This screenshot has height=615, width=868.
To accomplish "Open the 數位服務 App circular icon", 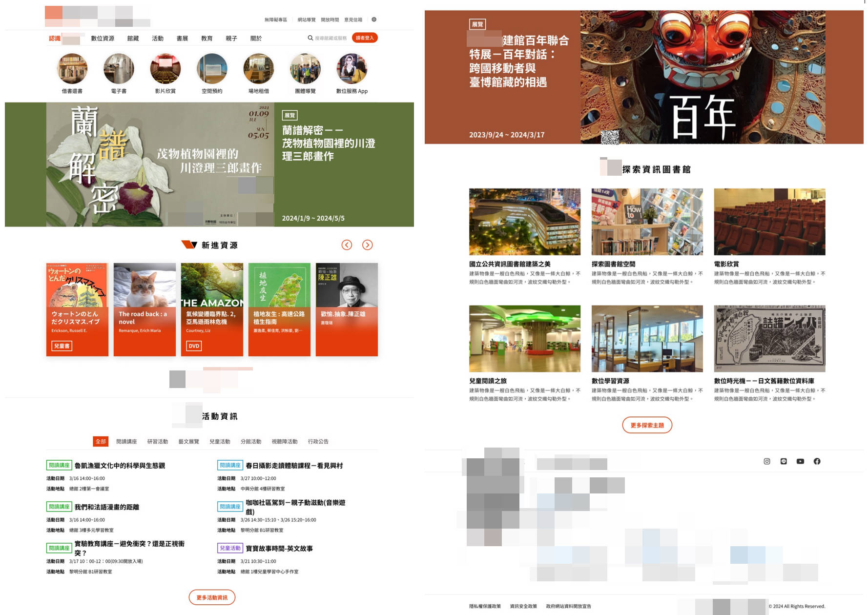I will 352,69.
